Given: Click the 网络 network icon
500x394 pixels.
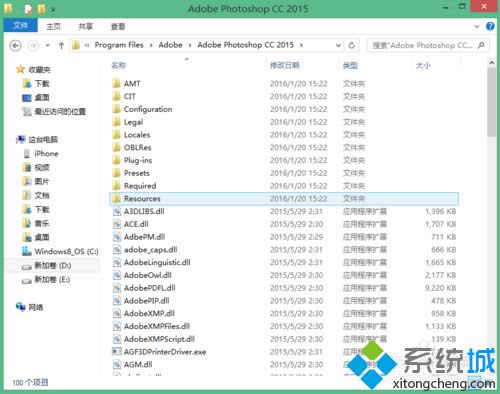Looking at the screenshot, I should pos(21,307).
